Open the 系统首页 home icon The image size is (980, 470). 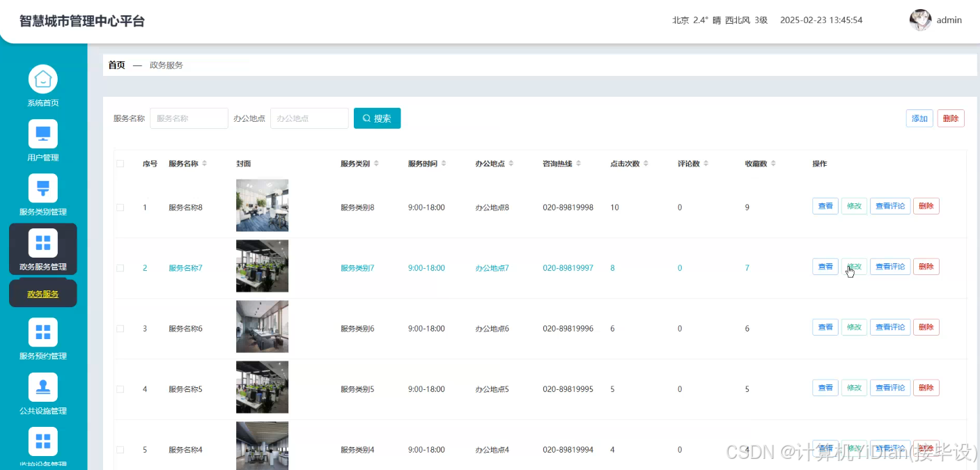click(x=43, y=79)
